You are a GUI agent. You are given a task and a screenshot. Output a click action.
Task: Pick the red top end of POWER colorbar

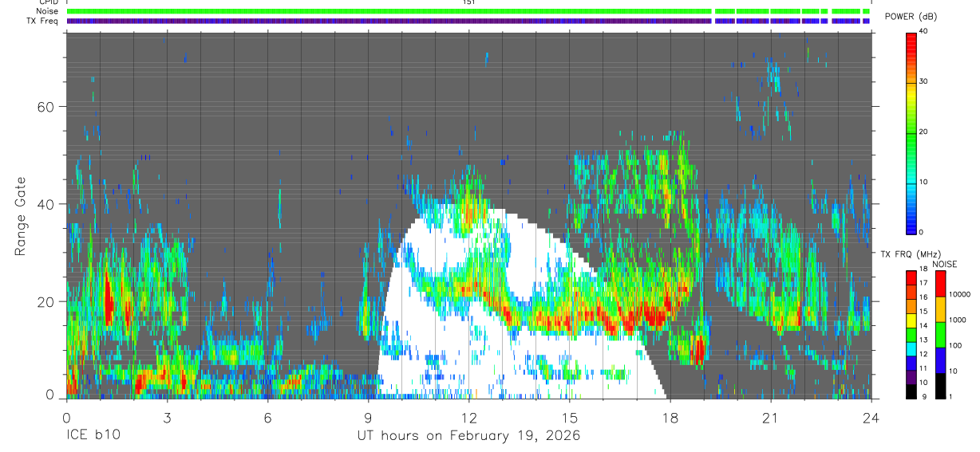coord(911,37)
